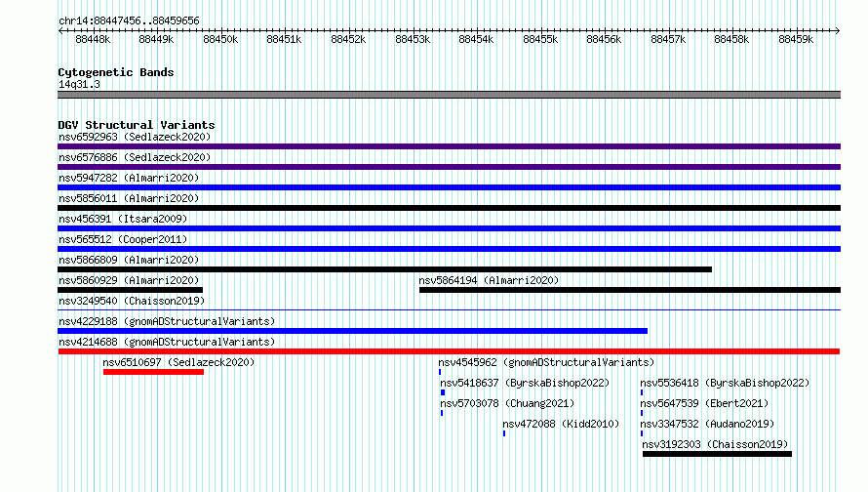
Task: Click the nsv5864194 (Almarri2020) label
Action: pyautogui.click(x=489, y=280)
